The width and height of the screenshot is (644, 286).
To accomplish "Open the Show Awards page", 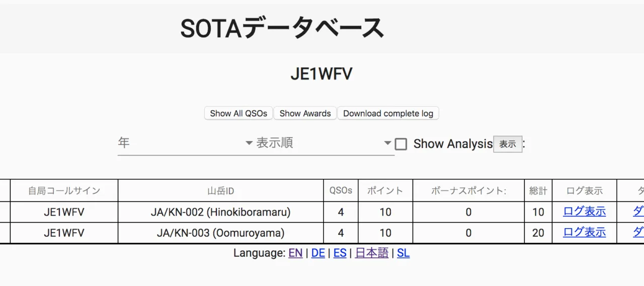I will (305, 113).
